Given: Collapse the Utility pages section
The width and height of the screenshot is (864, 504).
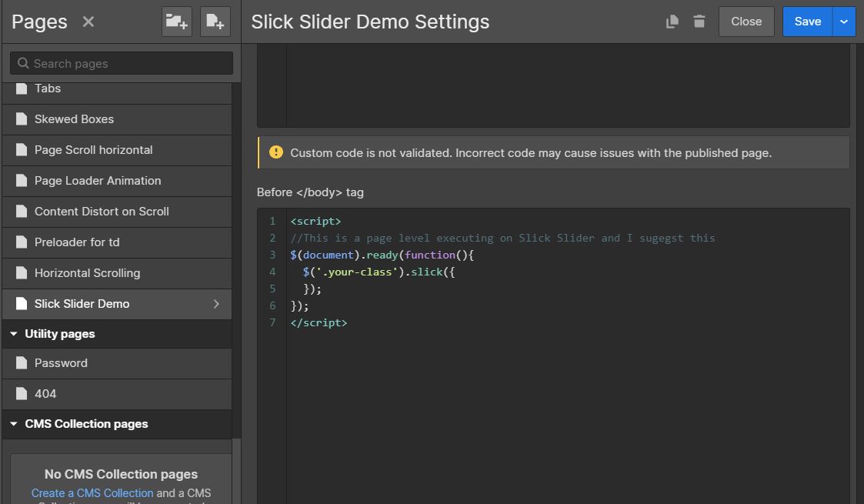Looking at the screenshot, I should tap(14, 334).
